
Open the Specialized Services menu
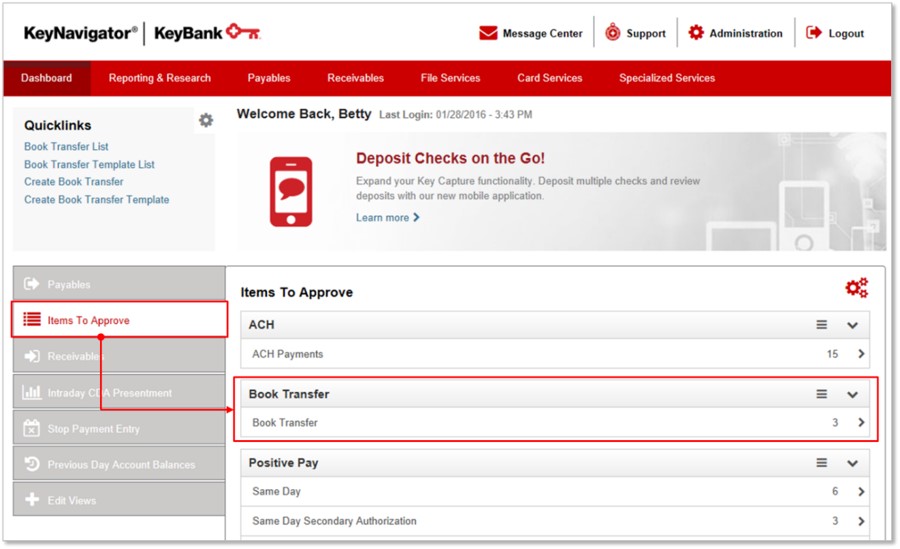pyautogui.click(x=667, y=78)
